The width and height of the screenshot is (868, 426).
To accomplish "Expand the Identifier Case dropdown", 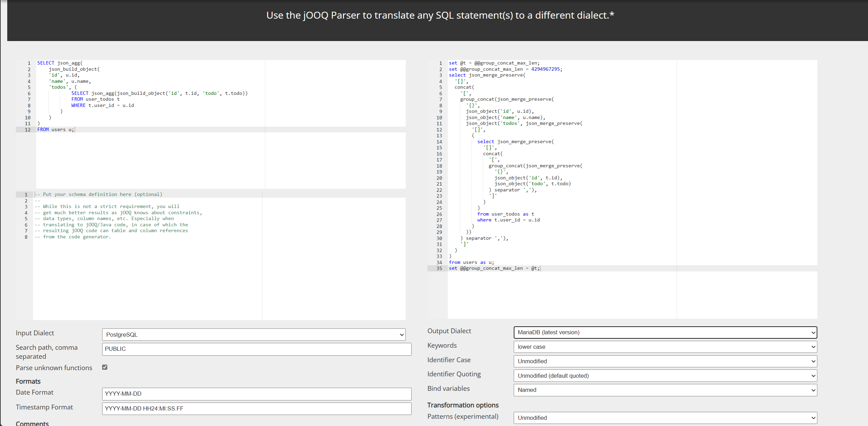I will [x=665, y=361].
